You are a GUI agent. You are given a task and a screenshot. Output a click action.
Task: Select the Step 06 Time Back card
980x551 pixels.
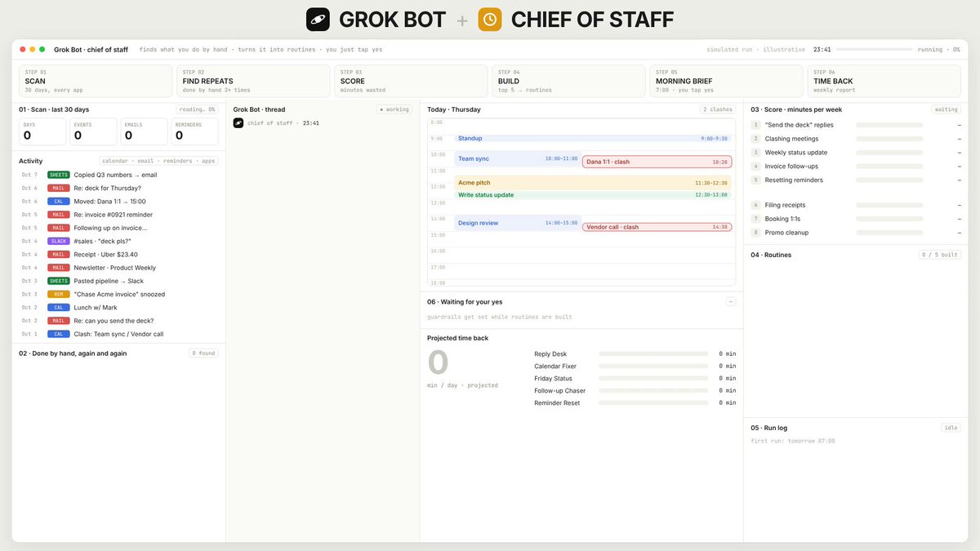coord(884,82)
